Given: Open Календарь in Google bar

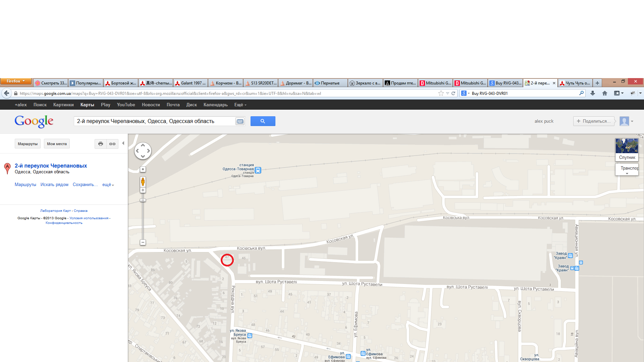Looking at the screenshot, I should pyautogui.click(x=215, y=105).
